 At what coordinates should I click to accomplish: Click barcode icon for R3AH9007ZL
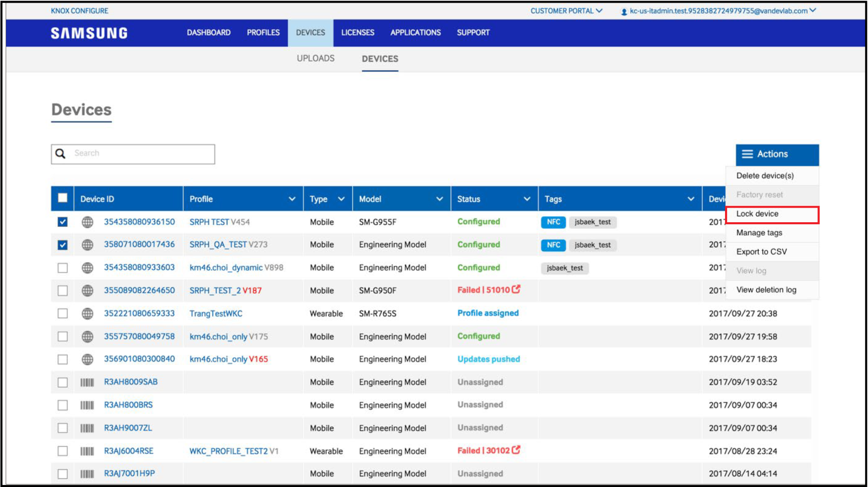point(87,428)
